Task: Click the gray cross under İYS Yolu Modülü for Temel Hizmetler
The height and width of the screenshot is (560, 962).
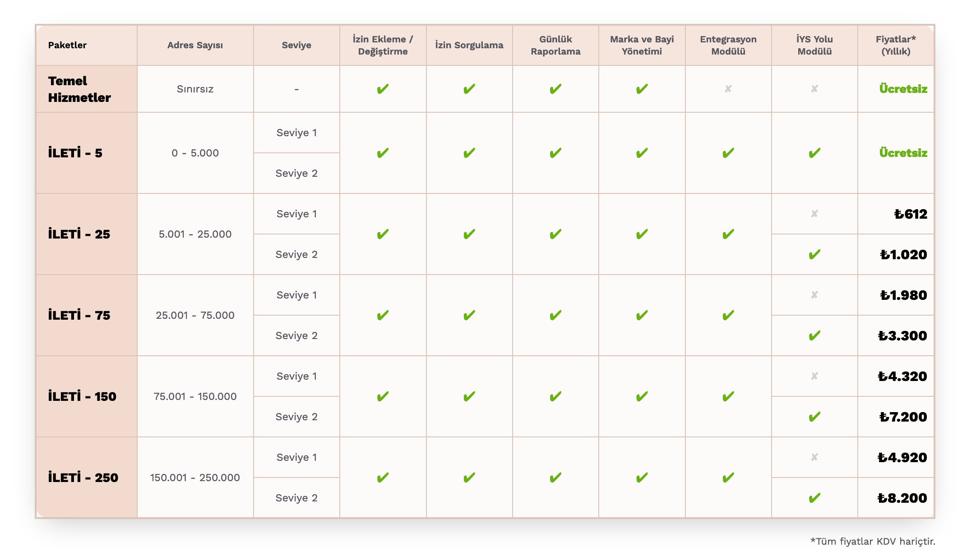Action: pos(814,89)
